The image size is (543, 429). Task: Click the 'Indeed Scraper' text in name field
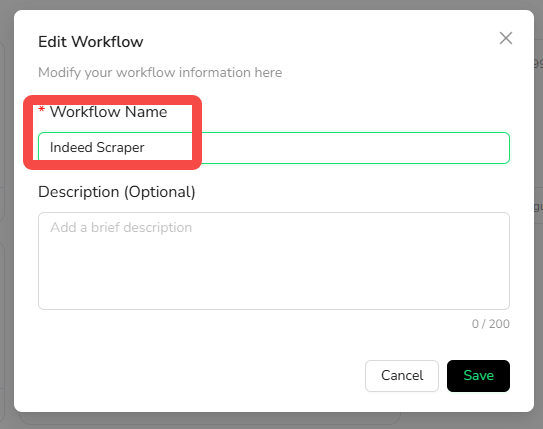(97, 148)
